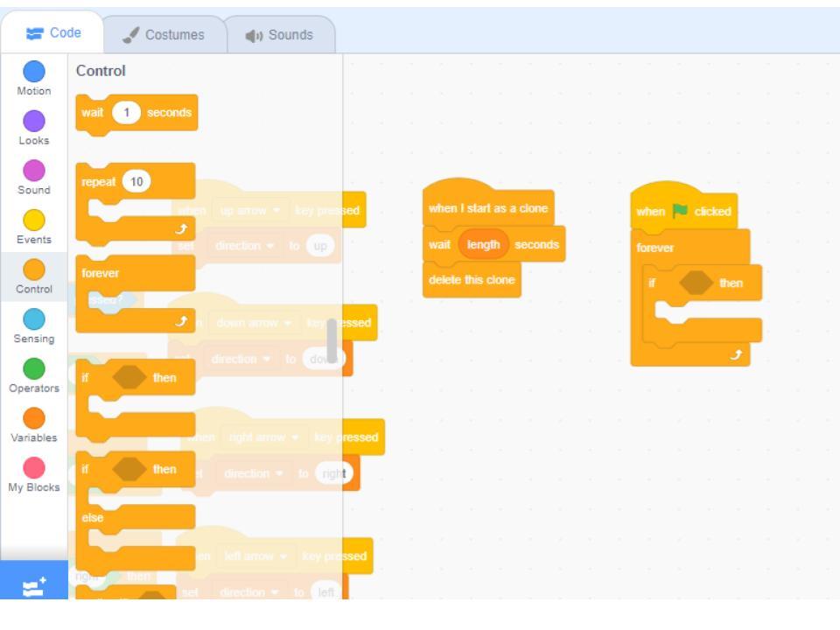The width and height of the screenshot is (840, 630).
Task: Open the Operators blocks category
Action: point(34,375)
